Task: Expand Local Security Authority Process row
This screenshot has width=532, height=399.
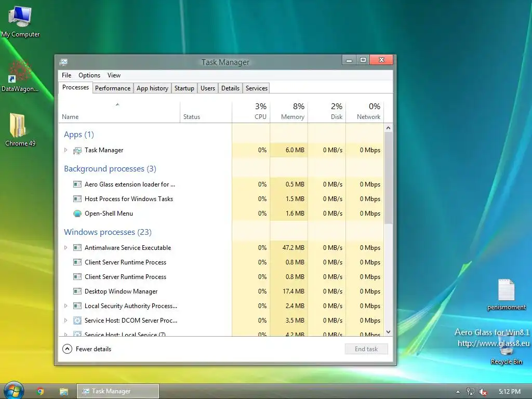Action: point(66,305)
